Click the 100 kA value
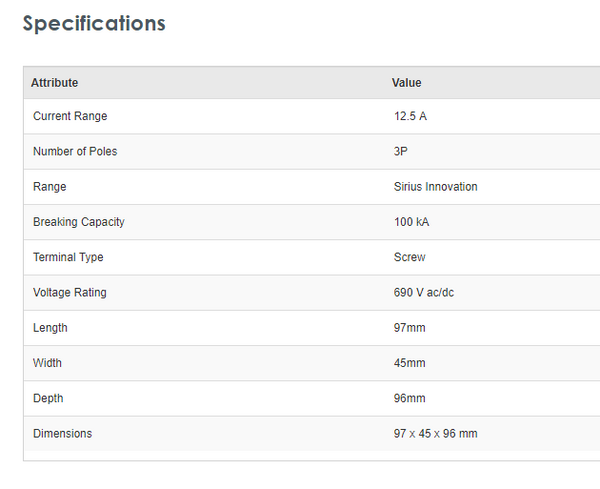Viewport: 600px width, 489px height. point(412,222)
